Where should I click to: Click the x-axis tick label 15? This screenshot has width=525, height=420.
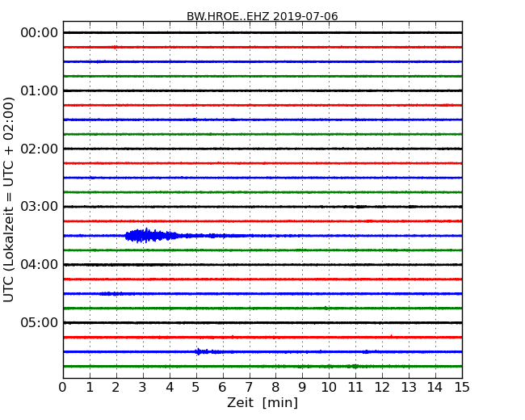462,388
